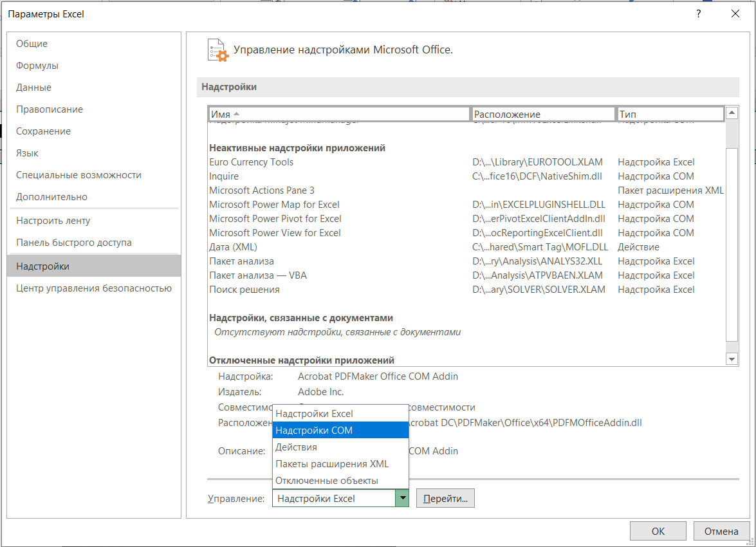Select the Надстройки section
756x547 pixels.
coord(94,266)
